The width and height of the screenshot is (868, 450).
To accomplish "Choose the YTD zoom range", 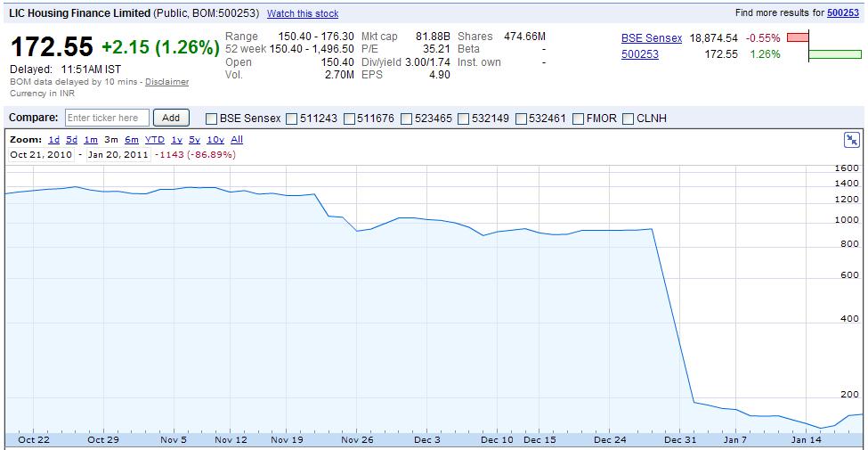I will 154,140.
